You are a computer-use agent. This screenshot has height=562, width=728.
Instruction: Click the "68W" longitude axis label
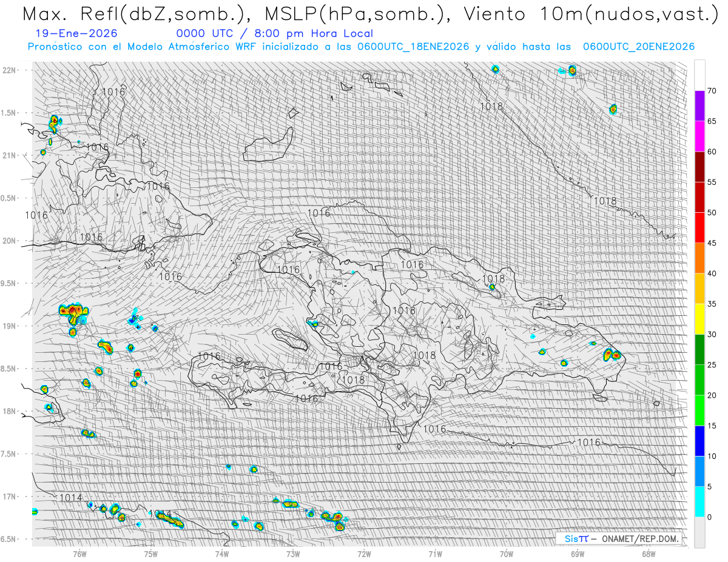click(648, 554)
